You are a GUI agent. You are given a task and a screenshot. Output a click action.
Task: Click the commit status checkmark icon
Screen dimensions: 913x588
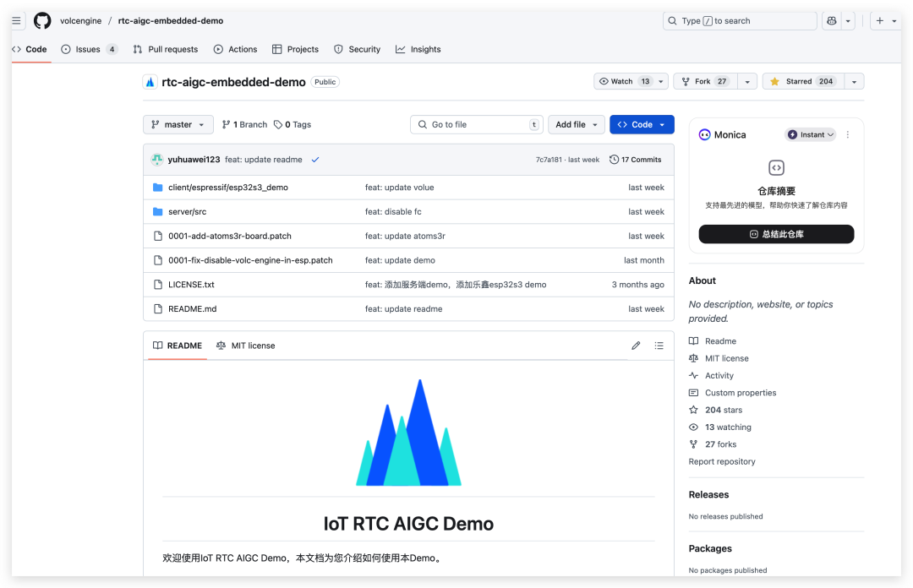tap(315, 160)
